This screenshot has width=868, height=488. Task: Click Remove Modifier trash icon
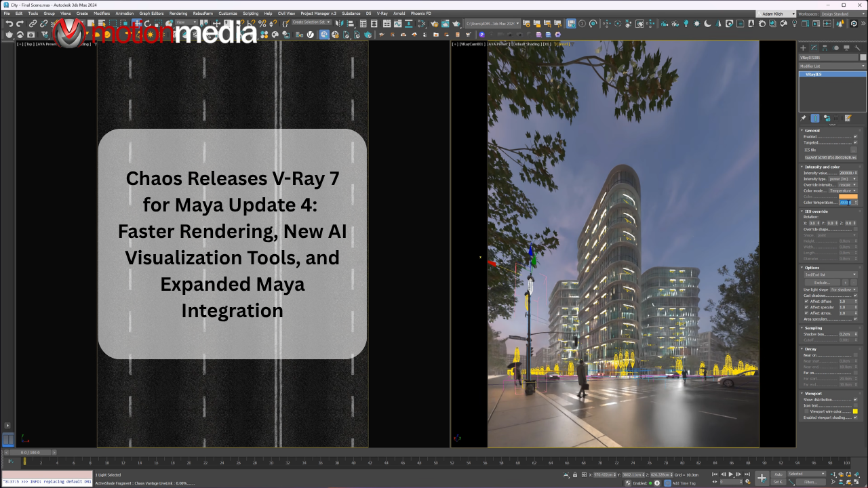point(837,118)
